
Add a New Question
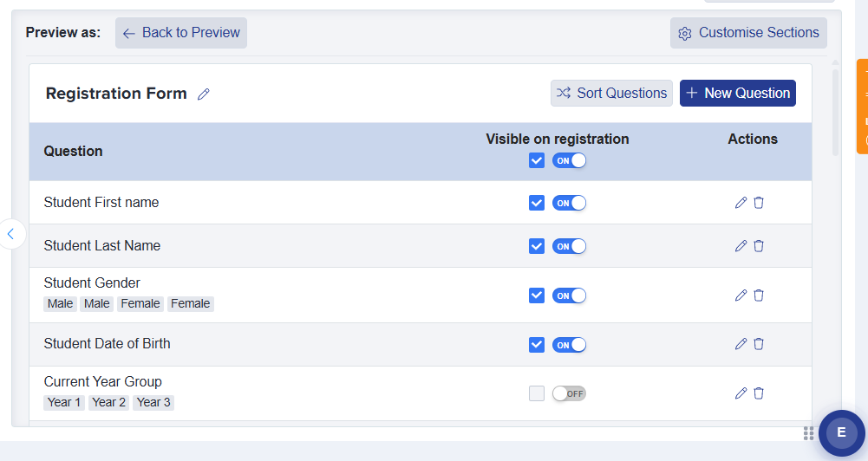click(x=738, y=93)
